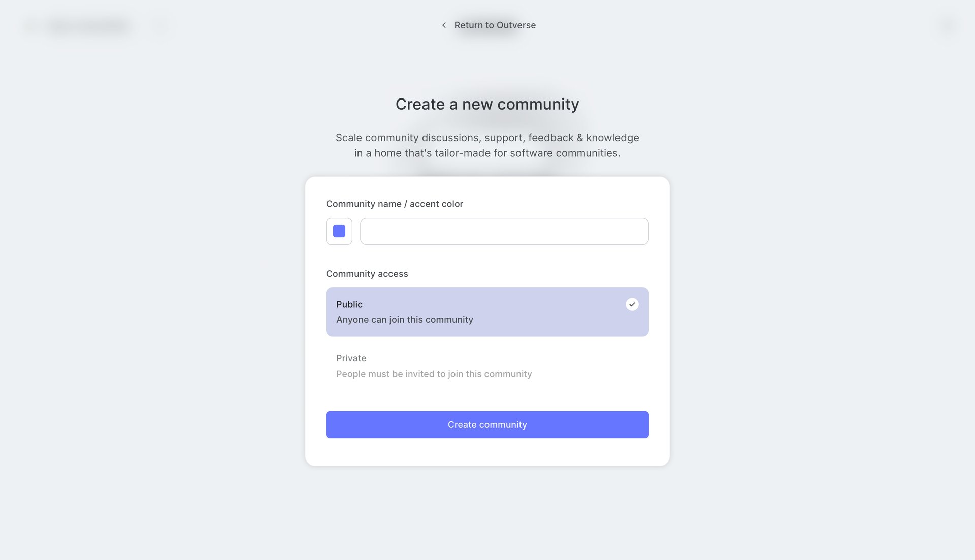Select the Public community access option
Image resolution: width=975 pixels, height=560 pixels.
(x=487, y=311)
